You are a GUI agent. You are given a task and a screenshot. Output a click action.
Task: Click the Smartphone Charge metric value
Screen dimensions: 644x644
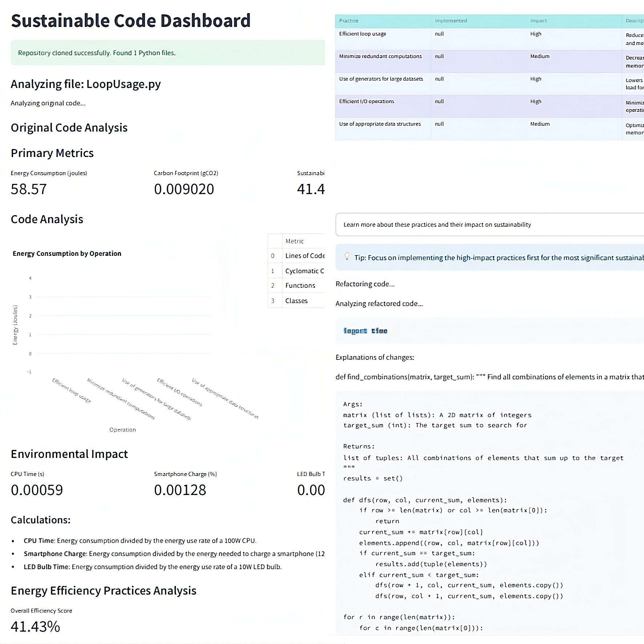181,490
